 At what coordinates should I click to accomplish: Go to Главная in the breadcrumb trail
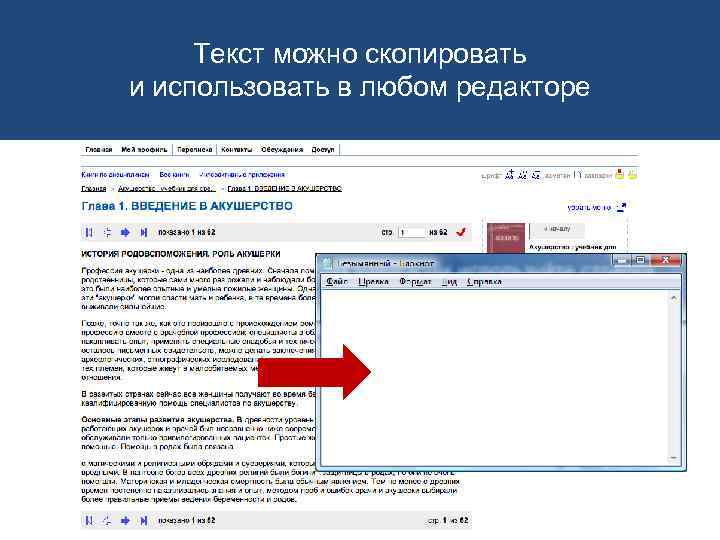pyautogui.click(x=94, y=189)
